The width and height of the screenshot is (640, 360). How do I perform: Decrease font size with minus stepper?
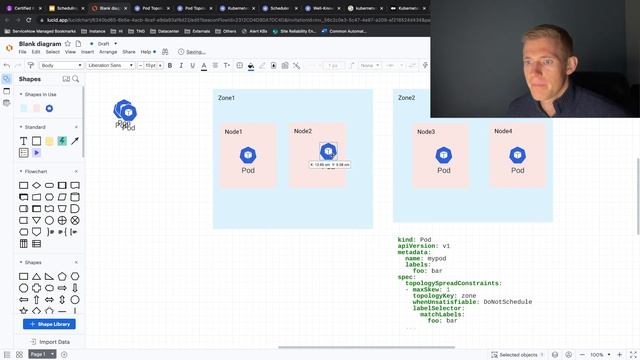point(140,65)
